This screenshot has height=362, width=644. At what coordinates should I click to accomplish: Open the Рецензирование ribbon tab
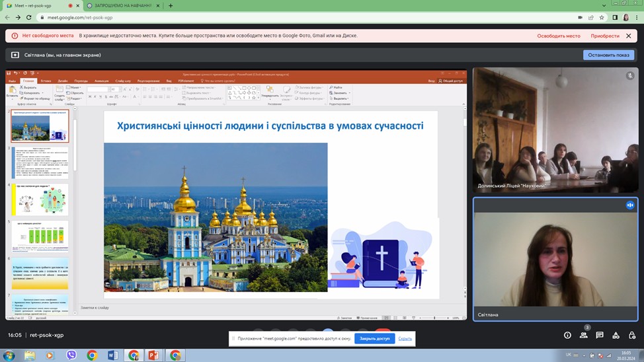pos(148,81)
